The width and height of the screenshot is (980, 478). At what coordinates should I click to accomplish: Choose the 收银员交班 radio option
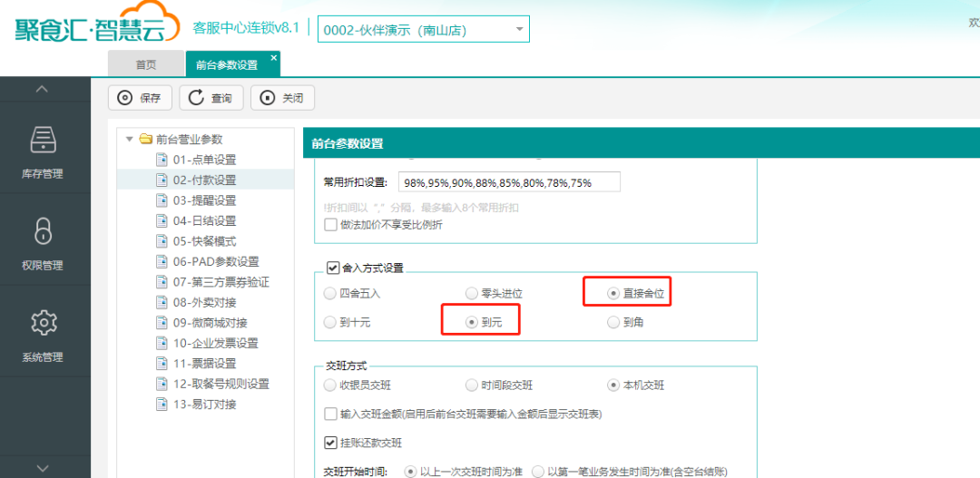(x=329, y=385)
